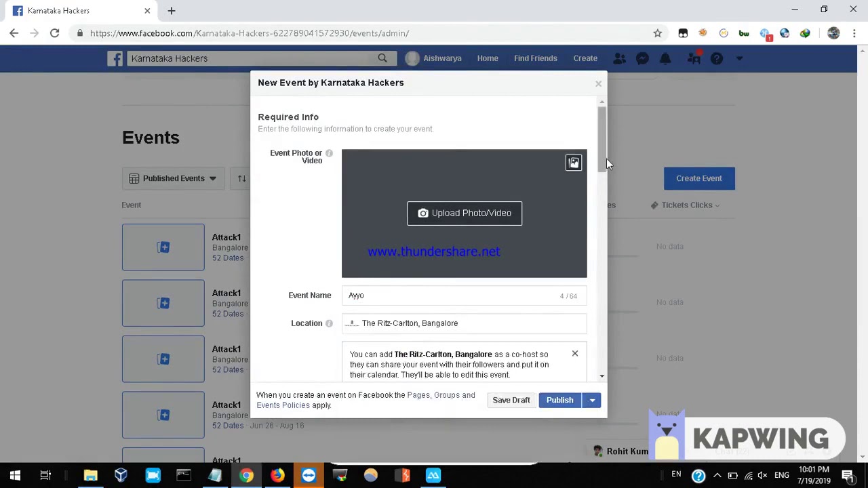Open Task View in taskbar

coord(45,475)
